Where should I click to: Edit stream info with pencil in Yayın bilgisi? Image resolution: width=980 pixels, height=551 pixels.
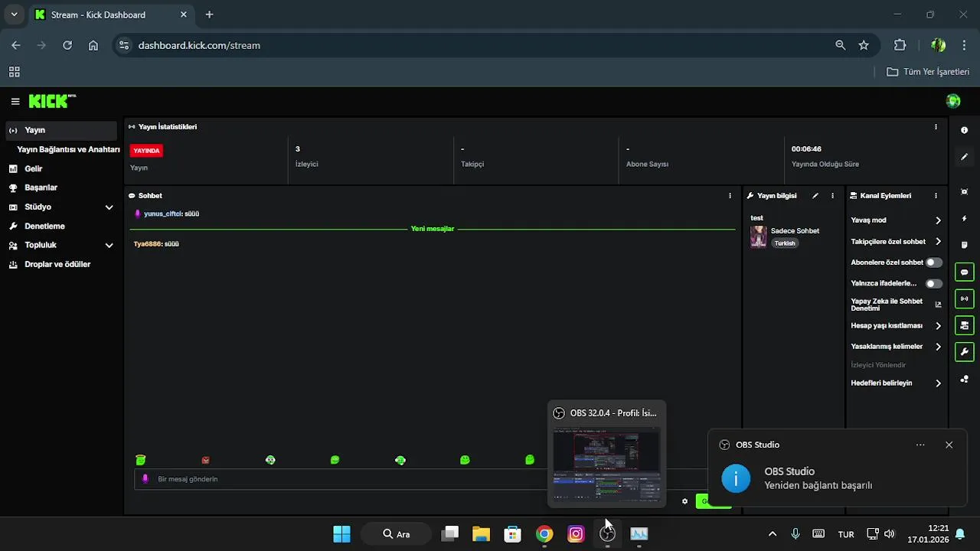point(815,196)
